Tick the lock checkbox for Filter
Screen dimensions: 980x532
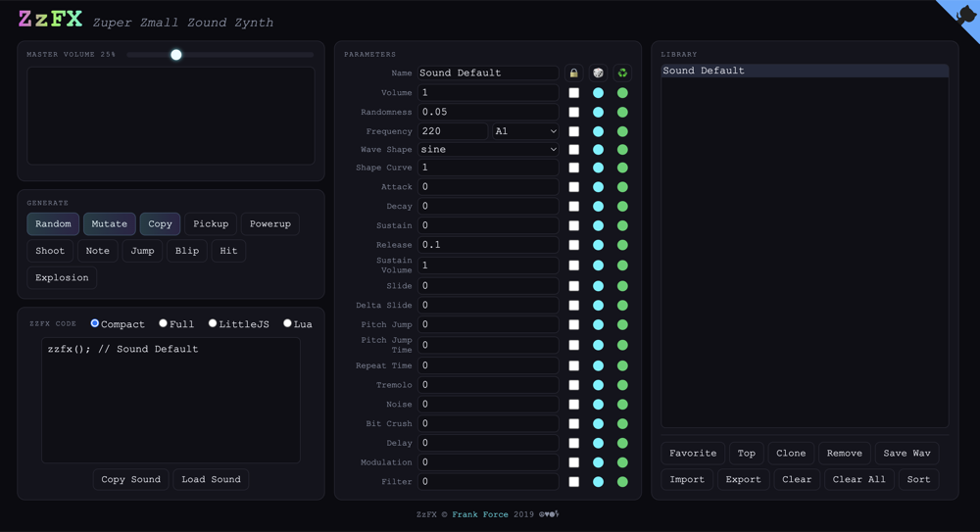(573, 482)
